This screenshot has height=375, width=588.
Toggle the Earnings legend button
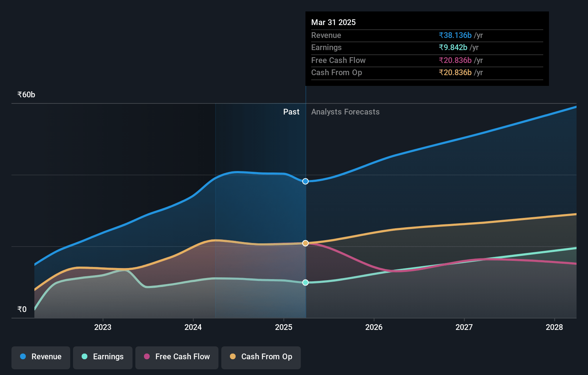coord(103,357)
